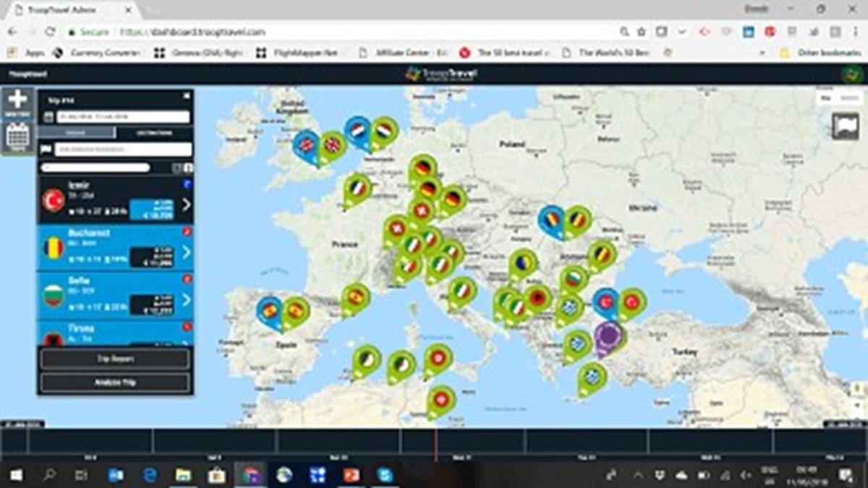Expand the Izmir destination chevron
Image resolution: width=868 pixels, height=488 pixels.
[x=186, y=205]
